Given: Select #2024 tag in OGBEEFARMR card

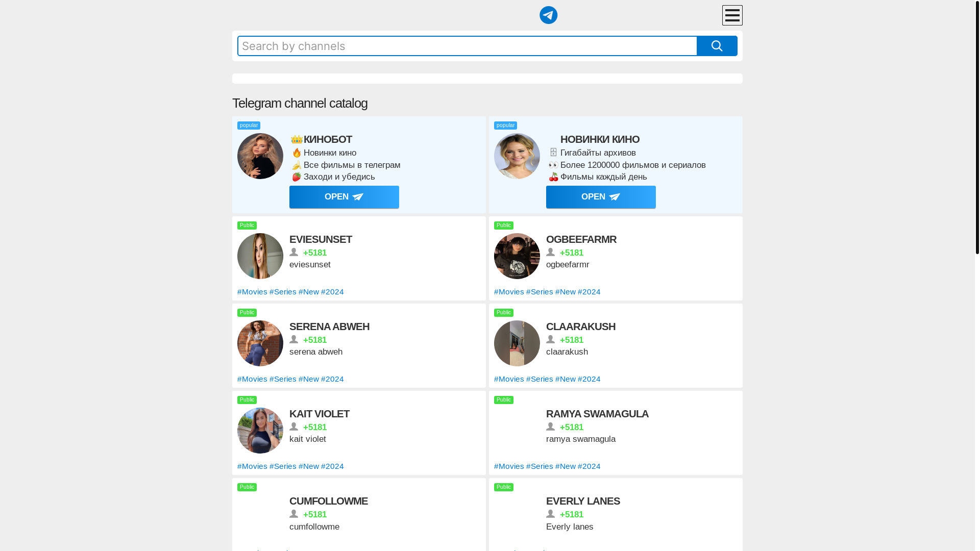Looking at the screenshot, I should (x=589, y=292).
